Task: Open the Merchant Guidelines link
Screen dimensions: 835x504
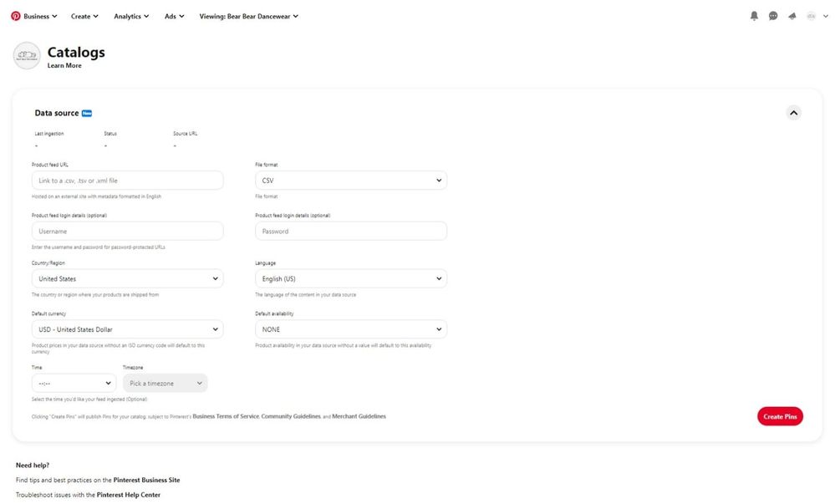Action: tap(359, 416)
